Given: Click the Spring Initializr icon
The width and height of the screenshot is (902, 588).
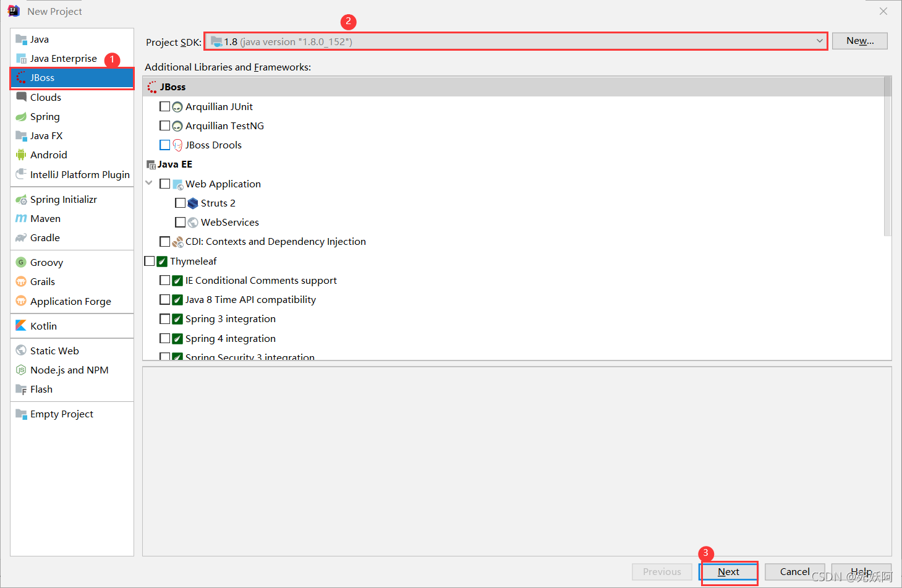Looking at the screenshot, I should pyautogui.click(x=21, y=199).
